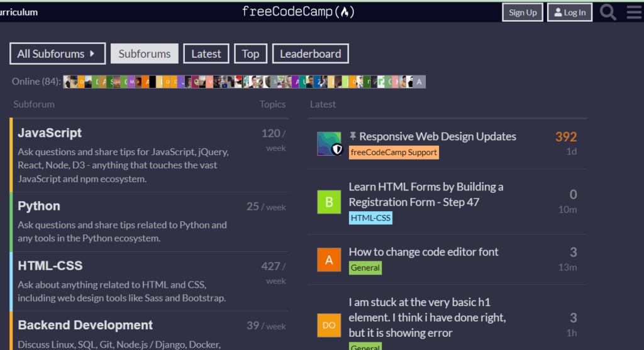
Task: Open the Backend Development subforum
Action: (85, 325)
